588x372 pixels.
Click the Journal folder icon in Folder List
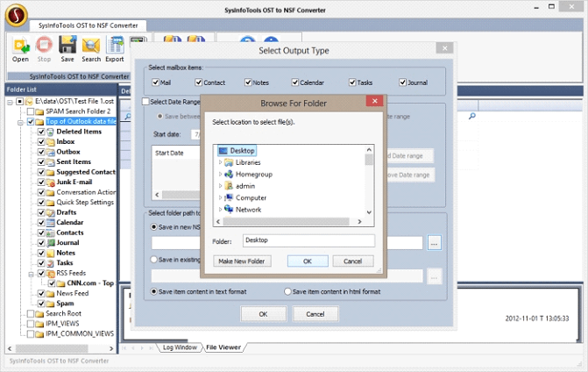(x=50, y=243)
